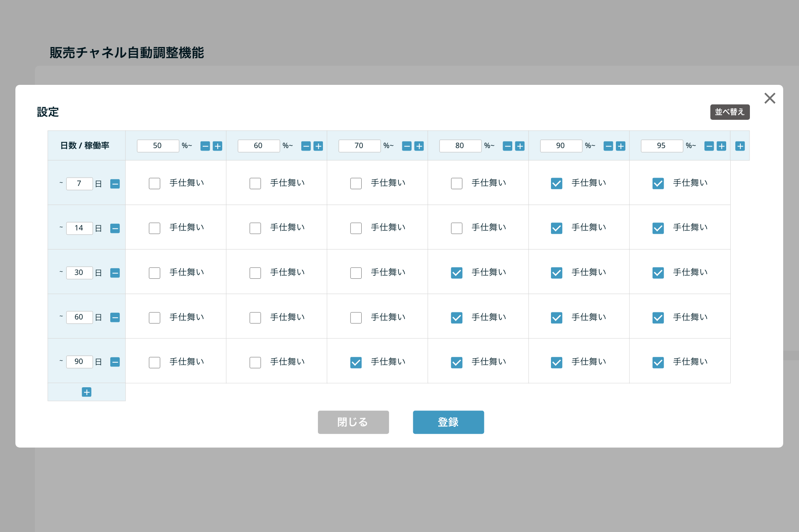Click minus icon beside 95% column
This screenshot has width=799, height=532.
point(709,146)
